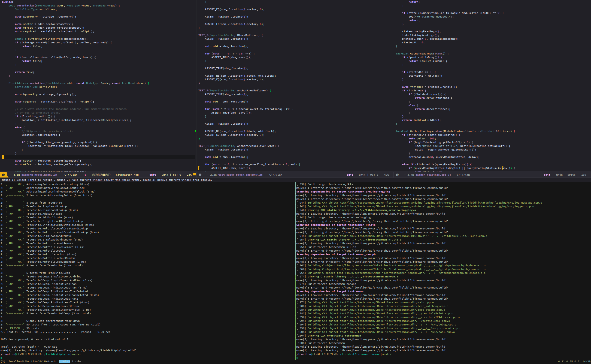Switch to tmux window 2:zsh
The image size is (591, 364).
coord(76,361)
